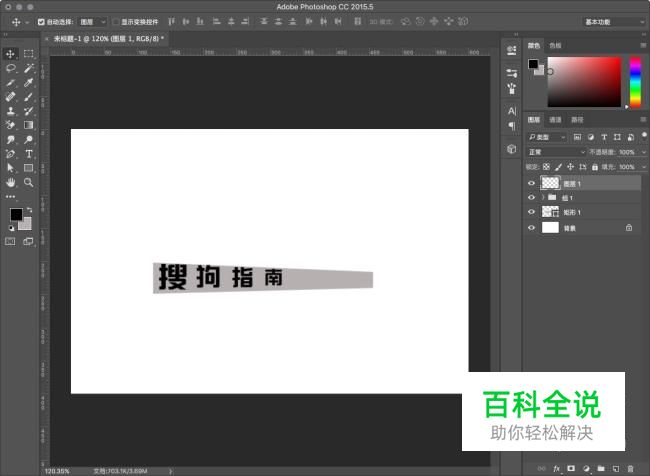Hide the 矩形 1 layer
Image resolution: width=650 pixels, height=476 pixels.
pyautogui.click(x=531, y=212)
